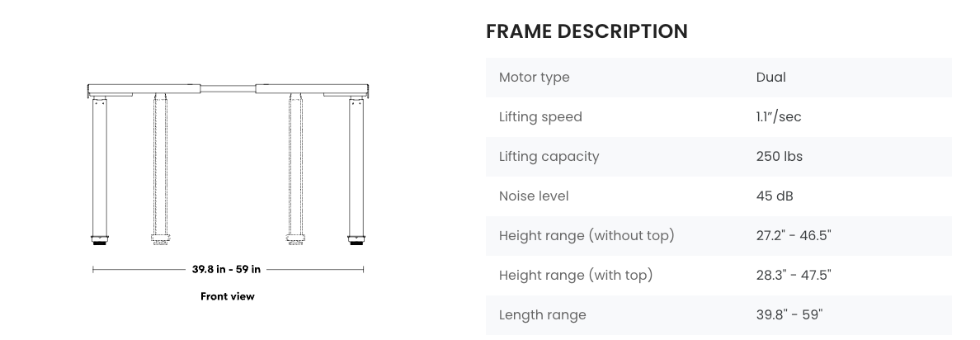The image size is (980, 340).
Task: Click the 1.1"/sec speed value
Action: pos(778,117)
